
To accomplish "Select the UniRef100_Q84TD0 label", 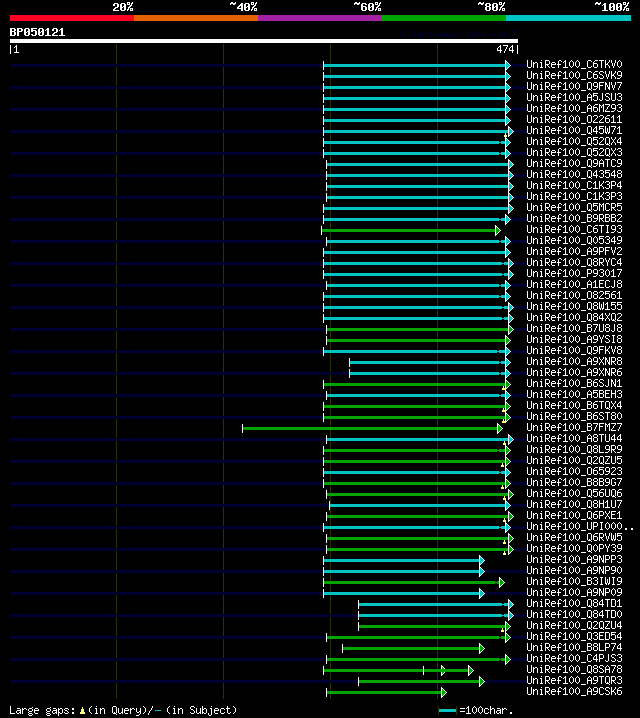I will tap(574, 614).
